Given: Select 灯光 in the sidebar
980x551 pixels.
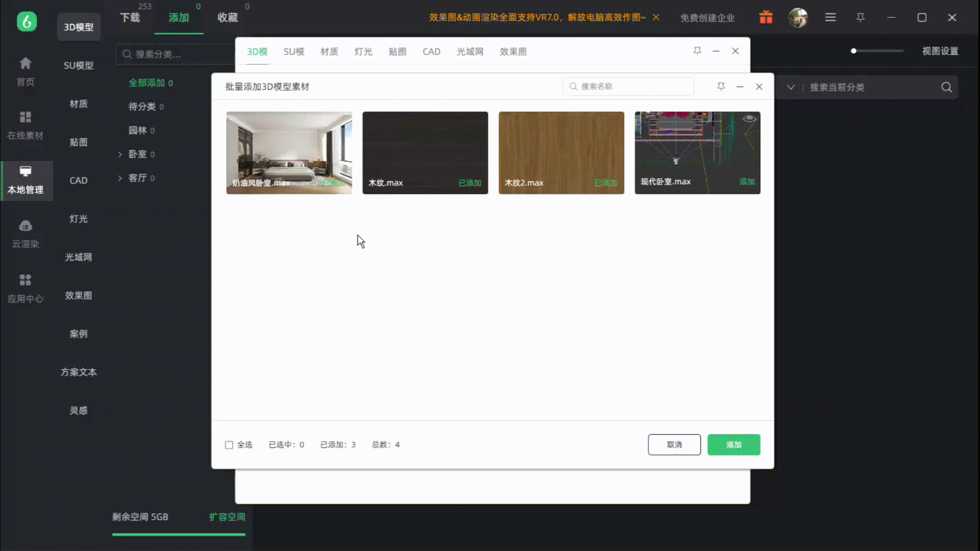Looking at the screenshot, I should pyautogui.click(x=79, y=218).
